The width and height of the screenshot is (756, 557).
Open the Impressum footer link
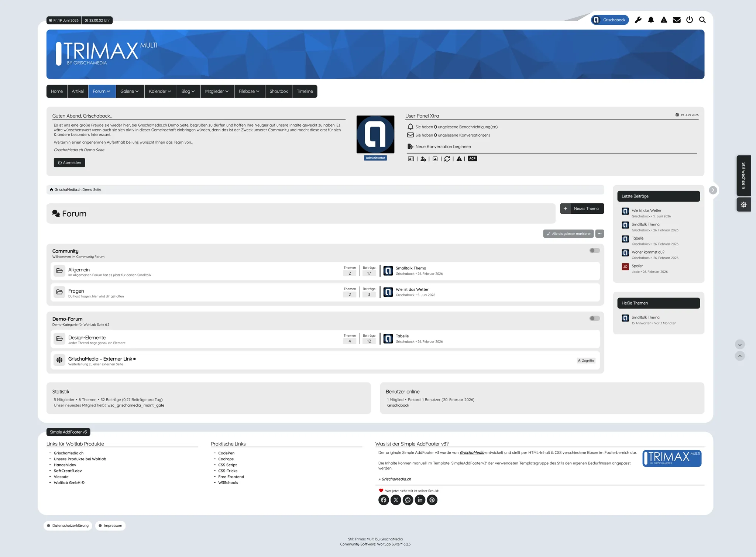[110, 526]
